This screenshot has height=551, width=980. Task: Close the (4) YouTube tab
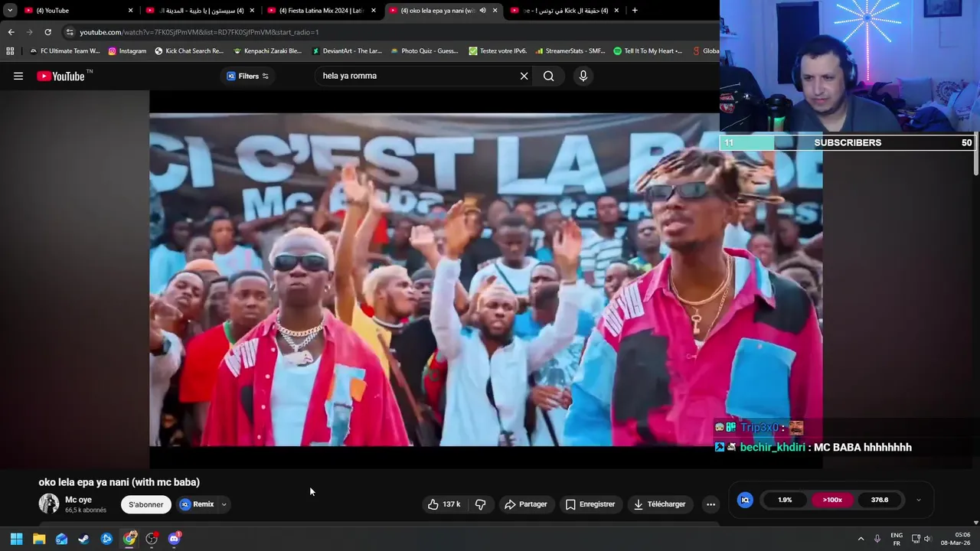tap(130, 11)
